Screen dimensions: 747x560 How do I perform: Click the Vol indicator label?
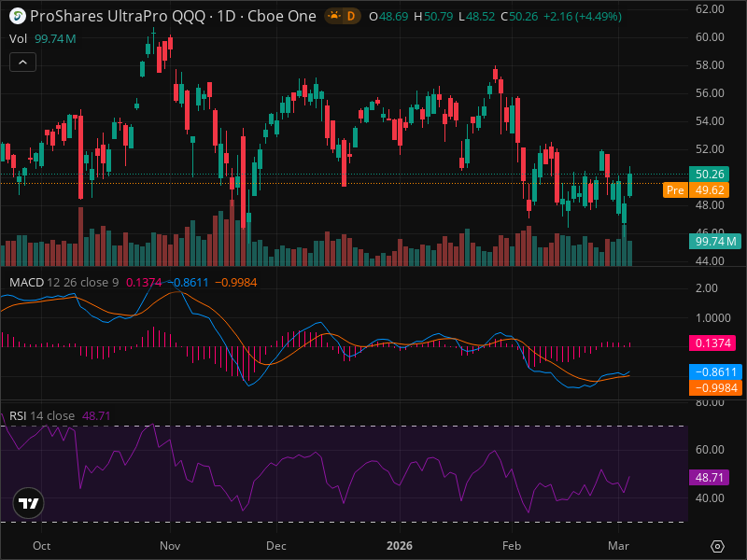(18, 38)
